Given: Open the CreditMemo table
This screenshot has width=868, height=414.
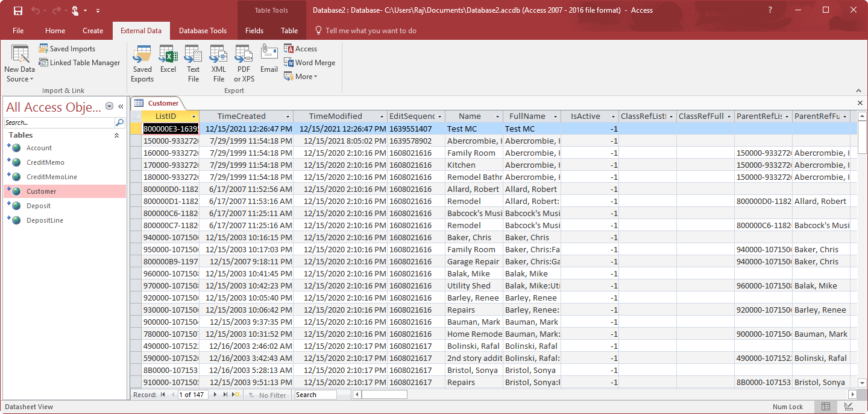Looking at the screenshot, I should coord(65,162).
